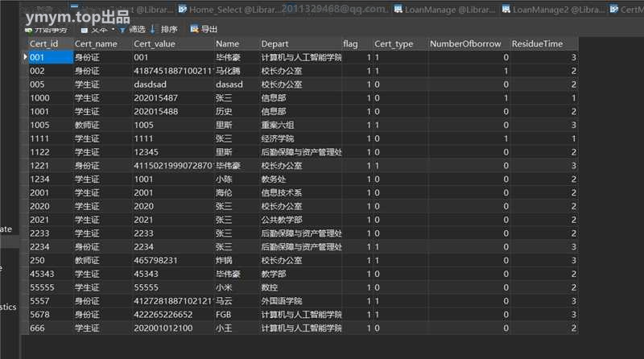Click Name cell 小王
This screenshot has width=644, height=359.
(x=237, y=328)
